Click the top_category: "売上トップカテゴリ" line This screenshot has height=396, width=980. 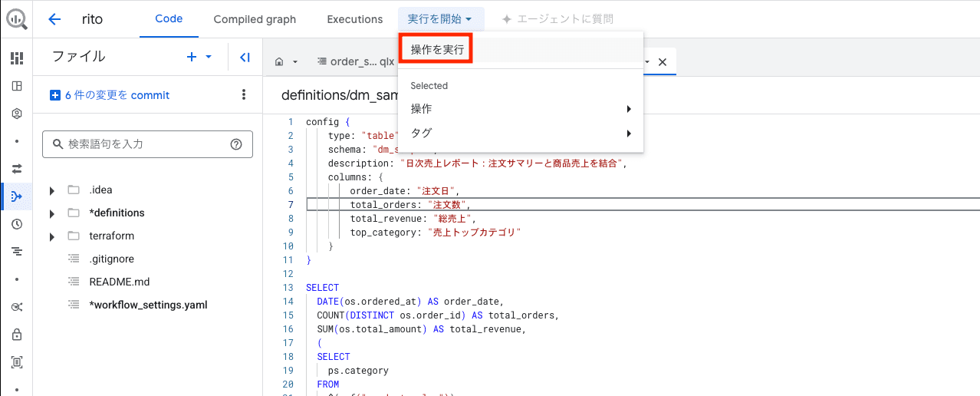(435, 232)
